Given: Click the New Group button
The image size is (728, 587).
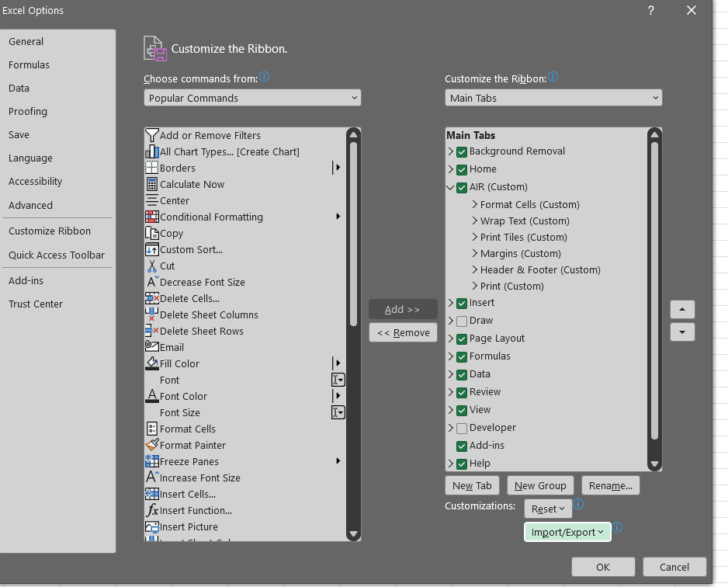Looking at the screenshot, I should [540, 486].
